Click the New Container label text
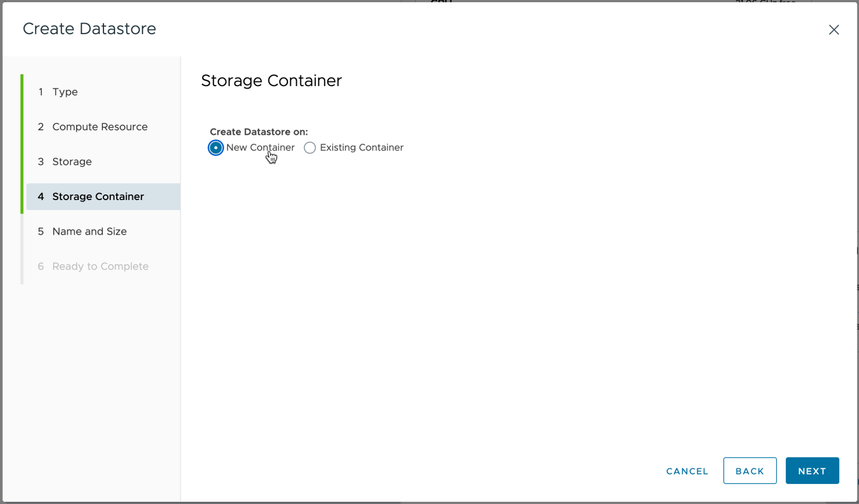Viewport: 859px width, 504px height. (260, 148)
